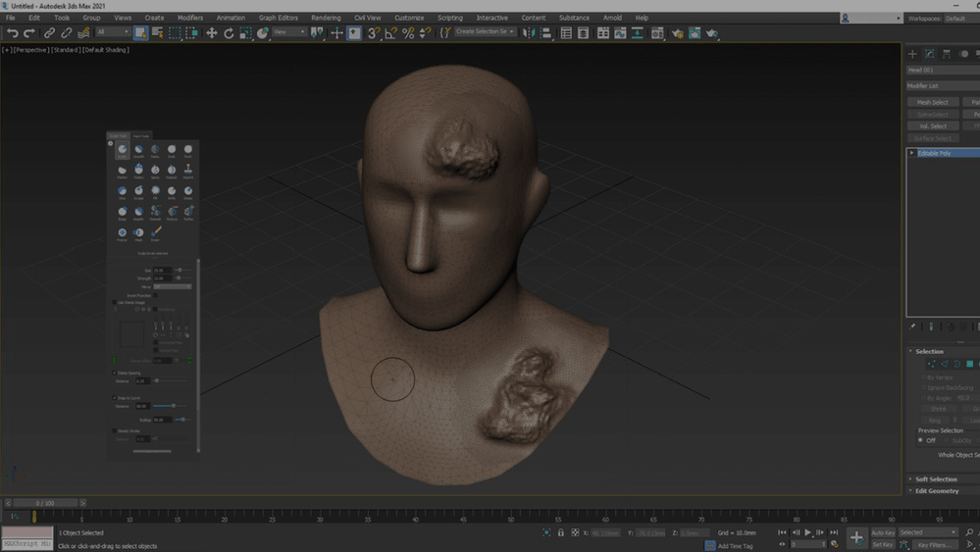Open the Selected key filter dropdown
Viewport: 980px width, 552px height.
tap(927, 532)
